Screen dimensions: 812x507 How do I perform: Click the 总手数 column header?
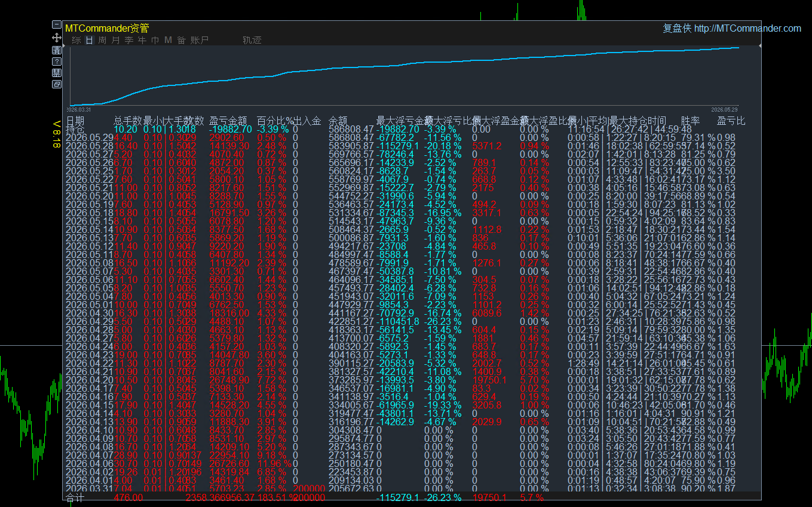(128, 121)
